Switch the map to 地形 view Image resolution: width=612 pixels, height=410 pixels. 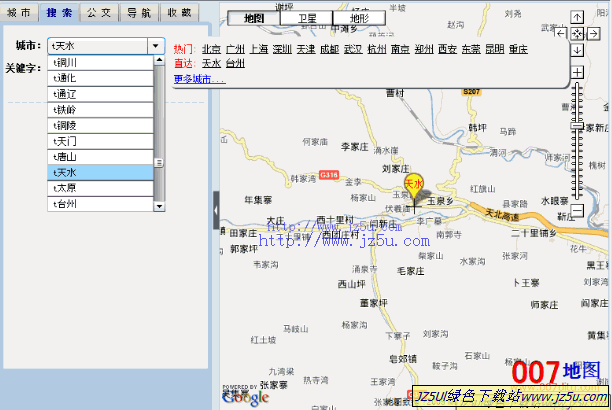pyautogui.click(x=359, y=18)
